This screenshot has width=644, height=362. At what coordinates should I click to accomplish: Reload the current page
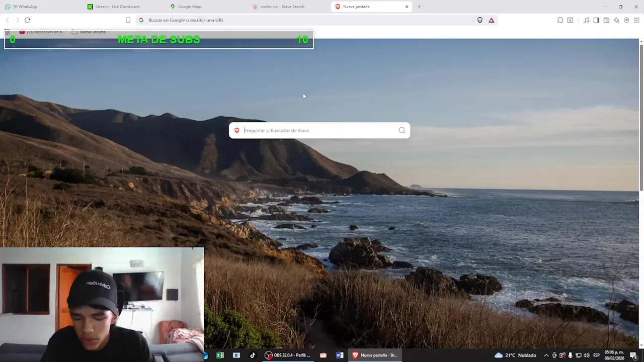(27, 20)
